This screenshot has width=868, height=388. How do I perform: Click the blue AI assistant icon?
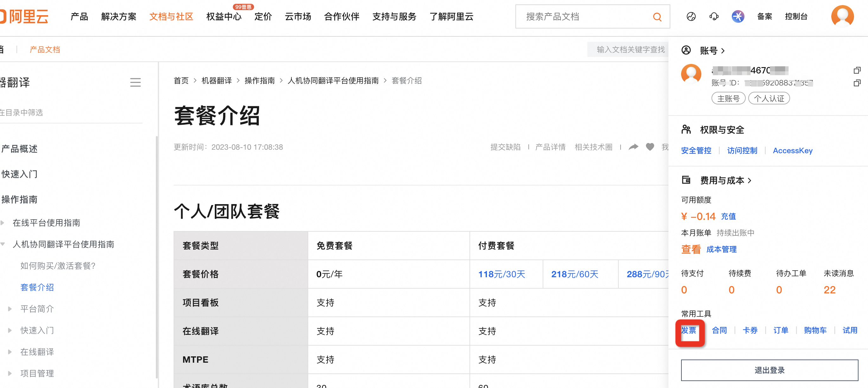(737, 16)
